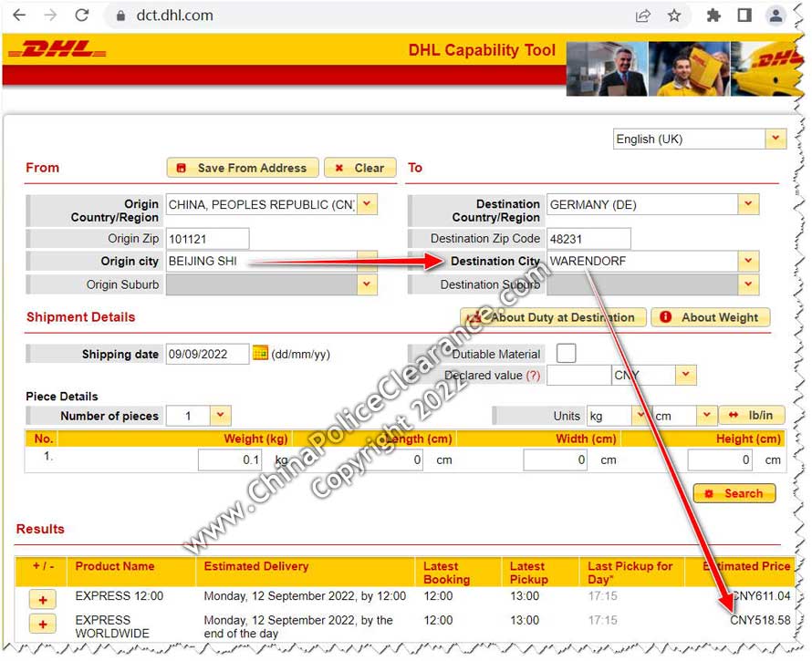Click the CNY518.58 estimated price
812x661 pixels.
click(x=760, y=620)
